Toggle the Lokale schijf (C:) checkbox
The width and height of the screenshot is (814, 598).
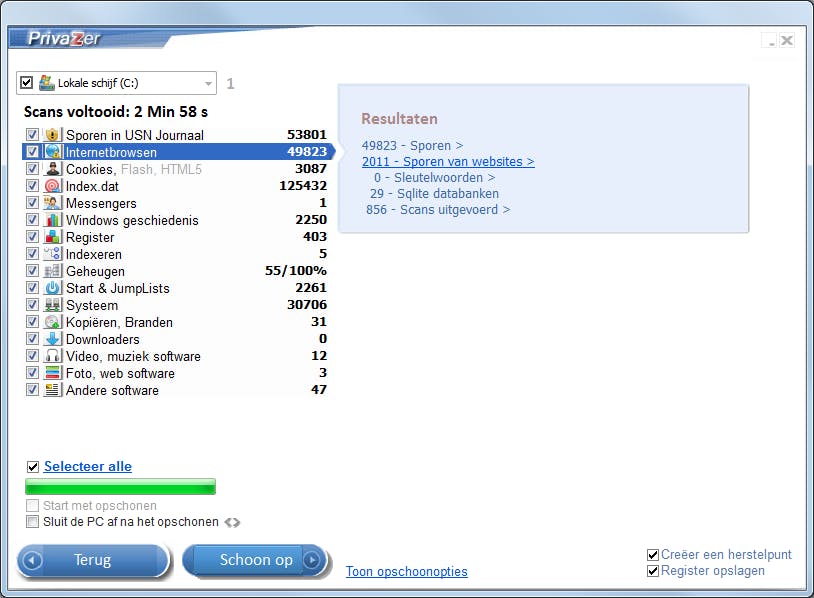(26, 83)
